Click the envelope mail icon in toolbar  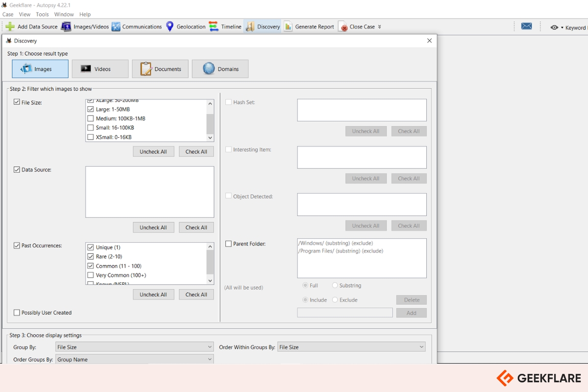click(527, 26)
